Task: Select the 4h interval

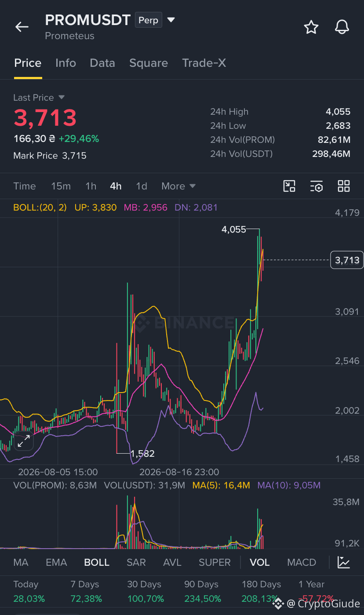Action: (116, 186)
